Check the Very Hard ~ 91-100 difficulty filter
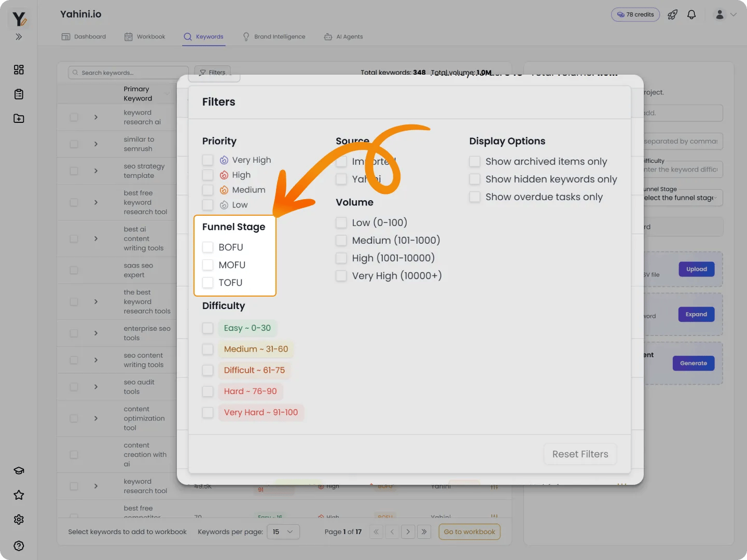This screenshot has width=747, height=560. tap(208, 412)
